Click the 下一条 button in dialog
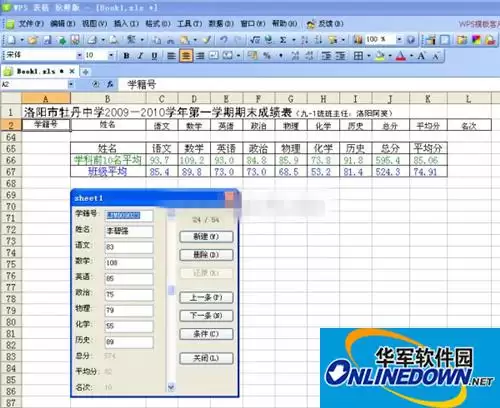Image resolution: width=500 pixels, height=408 pixels. (x=206, y=315)
